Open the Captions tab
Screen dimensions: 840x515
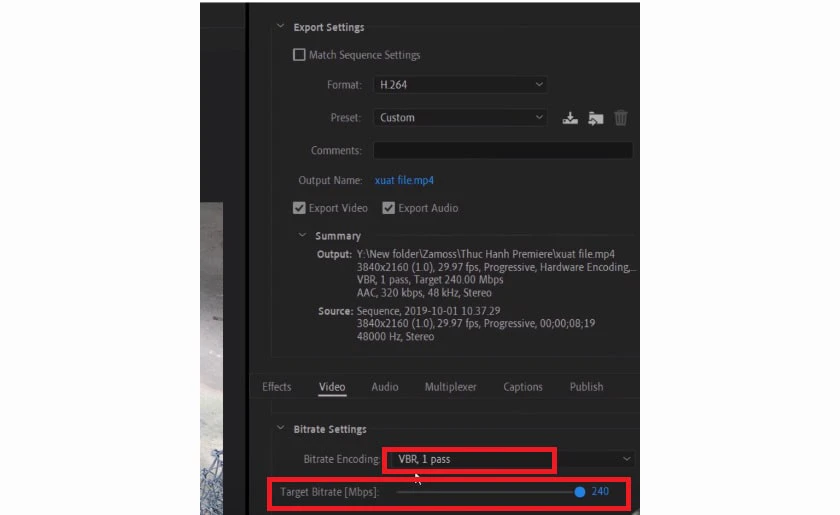tap(523, 386)
